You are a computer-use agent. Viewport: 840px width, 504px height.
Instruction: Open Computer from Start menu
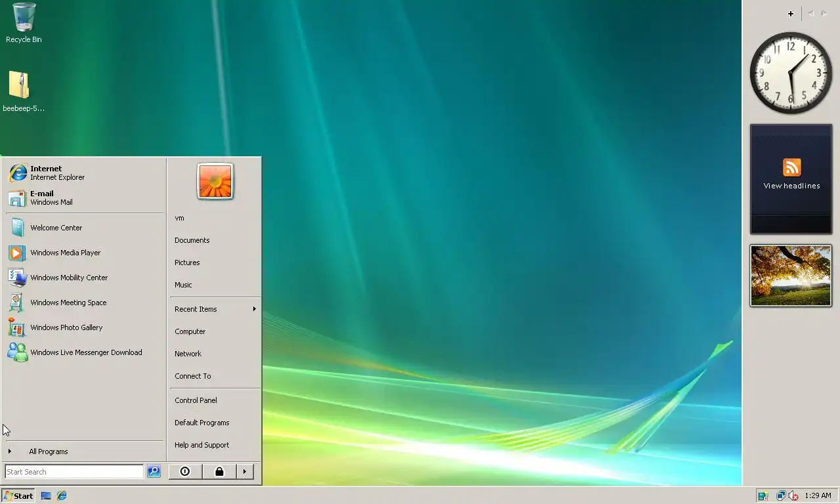(x=215, y=331)
